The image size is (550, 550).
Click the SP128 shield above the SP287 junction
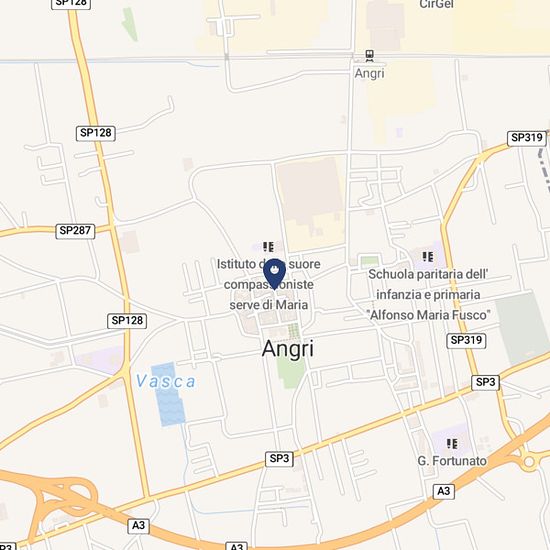pyautogui.click(x=96, y=133)
